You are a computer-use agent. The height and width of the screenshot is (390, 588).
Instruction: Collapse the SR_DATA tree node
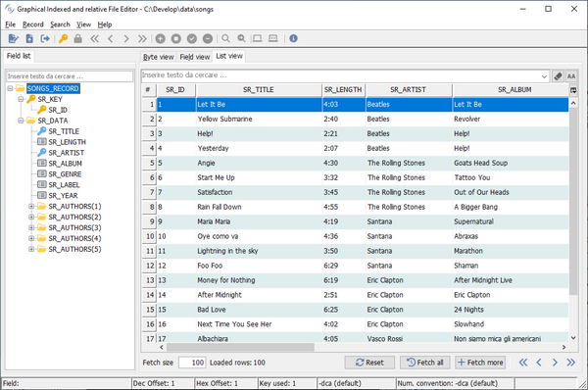click(x=21, y=121)
